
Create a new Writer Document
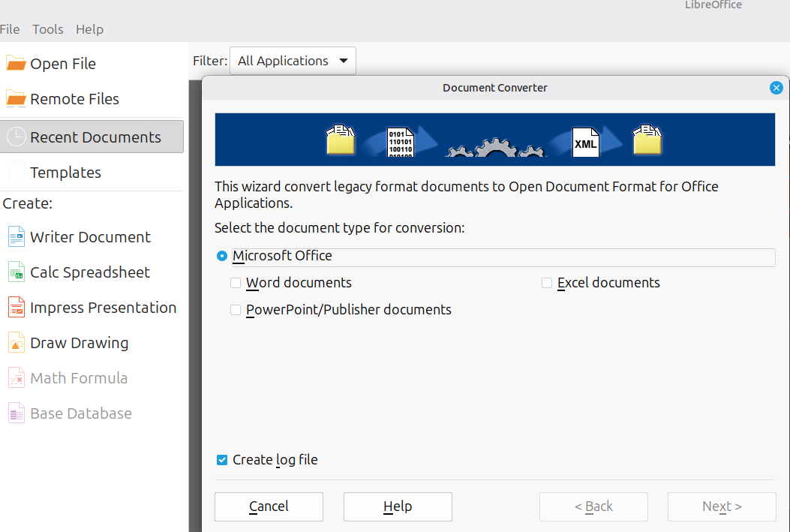click(x=90, y=237)
